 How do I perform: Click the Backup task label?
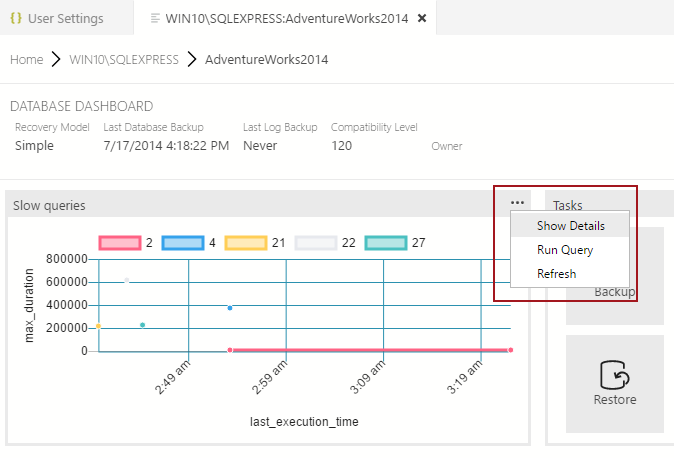615,292
